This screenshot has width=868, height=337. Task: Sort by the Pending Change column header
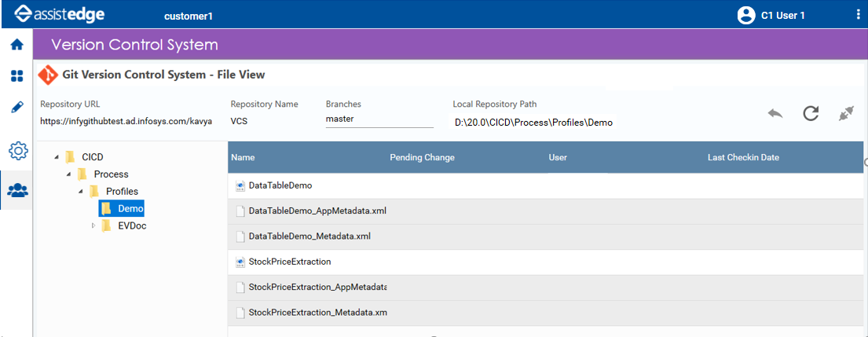point(423,158)
